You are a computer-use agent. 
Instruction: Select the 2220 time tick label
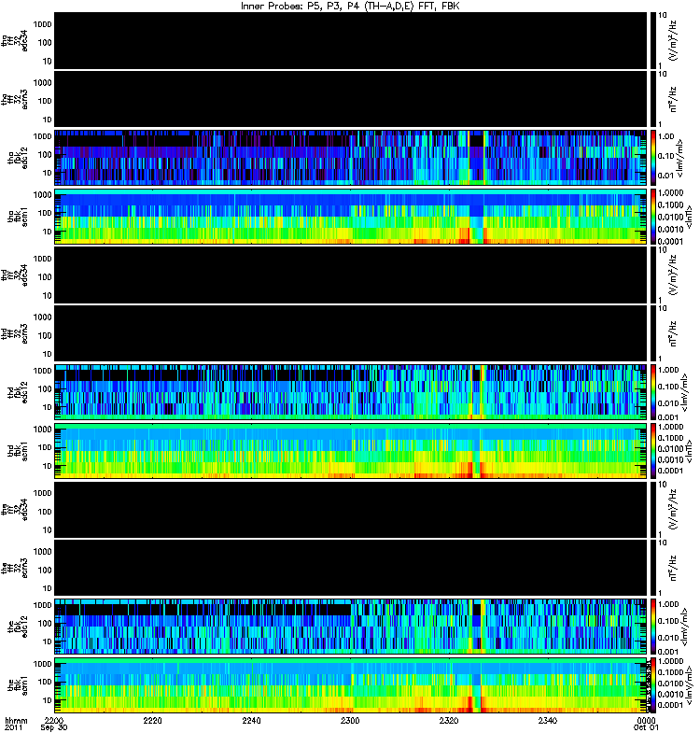pos(152,720)
